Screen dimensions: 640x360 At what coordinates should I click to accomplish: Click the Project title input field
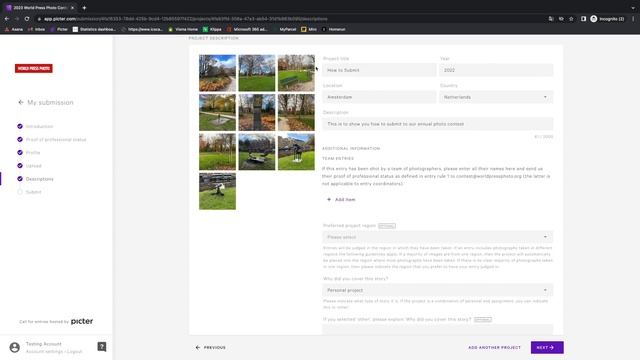(379, 70)
